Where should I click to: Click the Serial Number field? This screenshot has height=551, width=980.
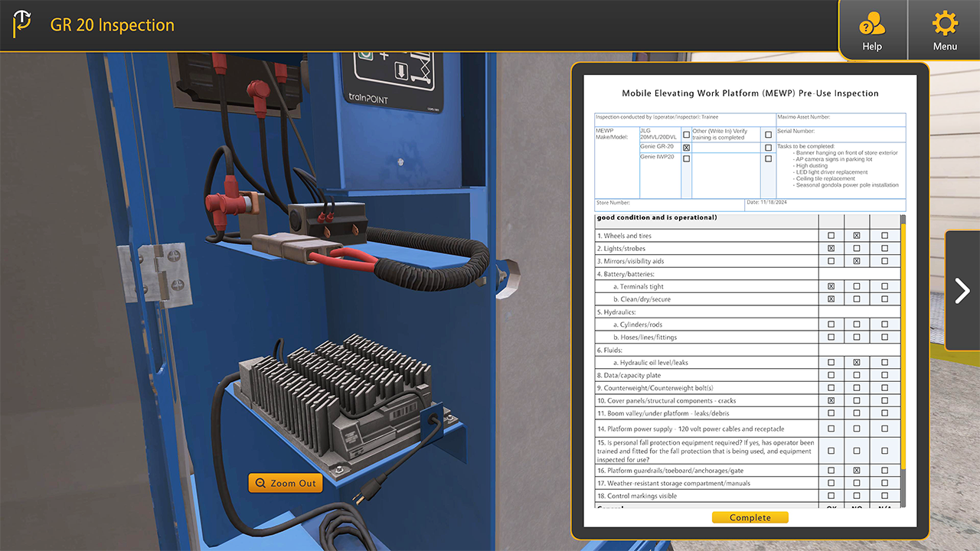coord(841,134)
